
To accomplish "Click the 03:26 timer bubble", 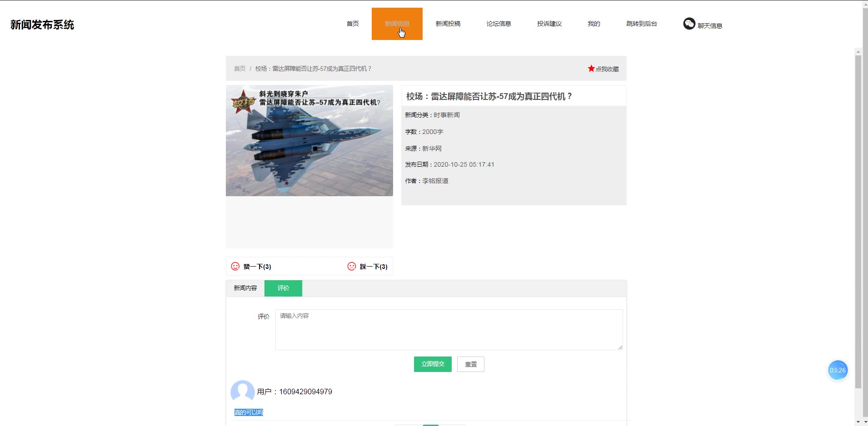I will pos(838,370).
